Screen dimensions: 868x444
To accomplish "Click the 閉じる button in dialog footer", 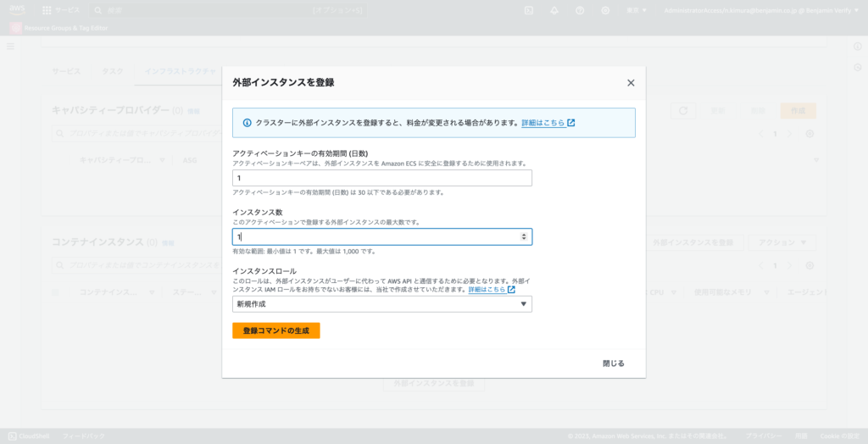I will click(x=614, y=364).
